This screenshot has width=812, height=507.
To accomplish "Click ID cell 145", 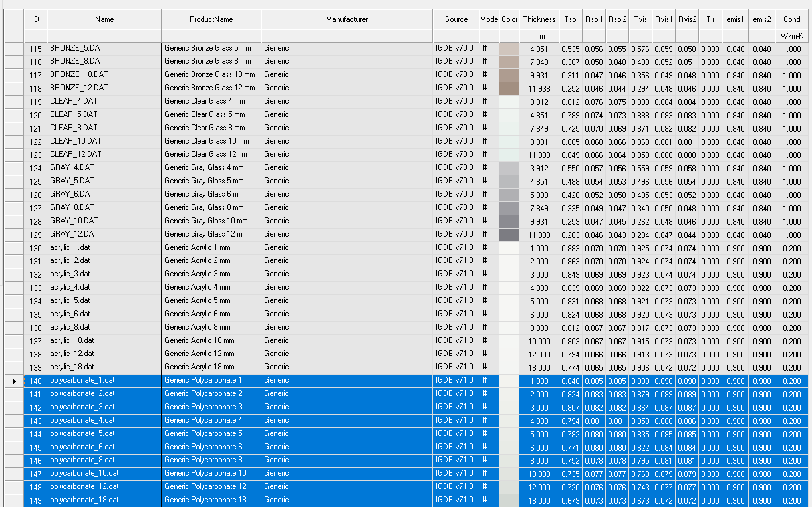I will click(x=35, y=447).
